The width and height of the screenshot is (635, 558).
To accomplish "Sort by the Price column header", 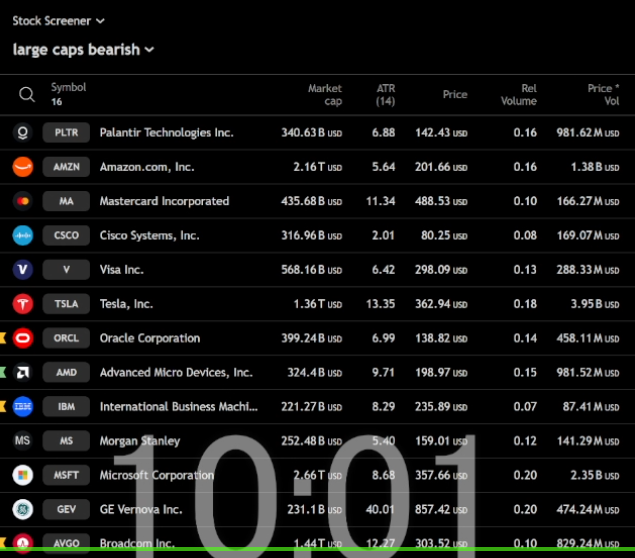I will tap(455, 94).
